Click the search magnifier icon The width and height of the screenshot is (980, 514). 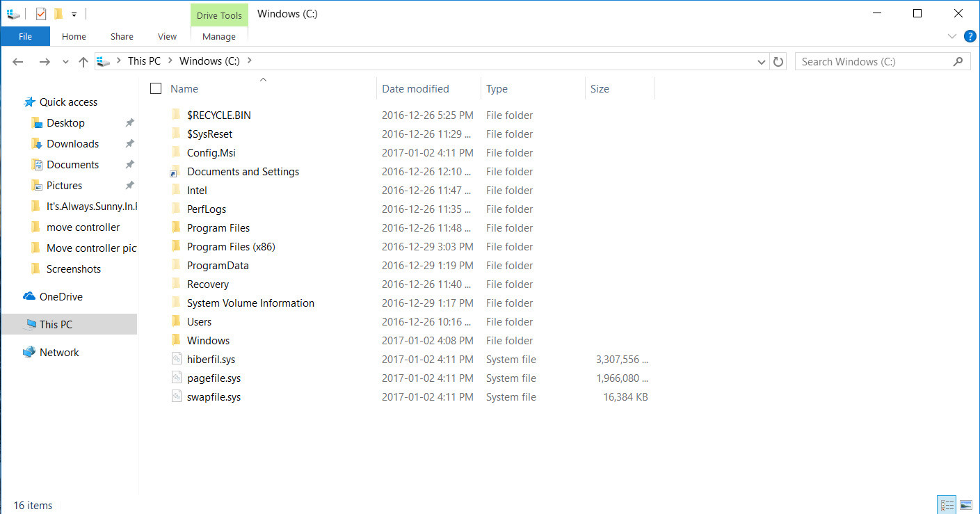(x=958, y=62)
